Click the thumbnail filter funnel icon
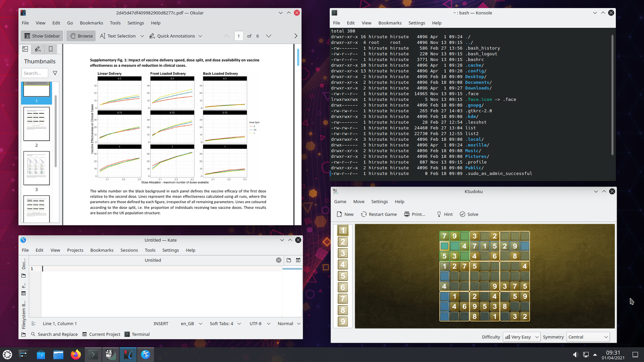 tap(55, 73)
